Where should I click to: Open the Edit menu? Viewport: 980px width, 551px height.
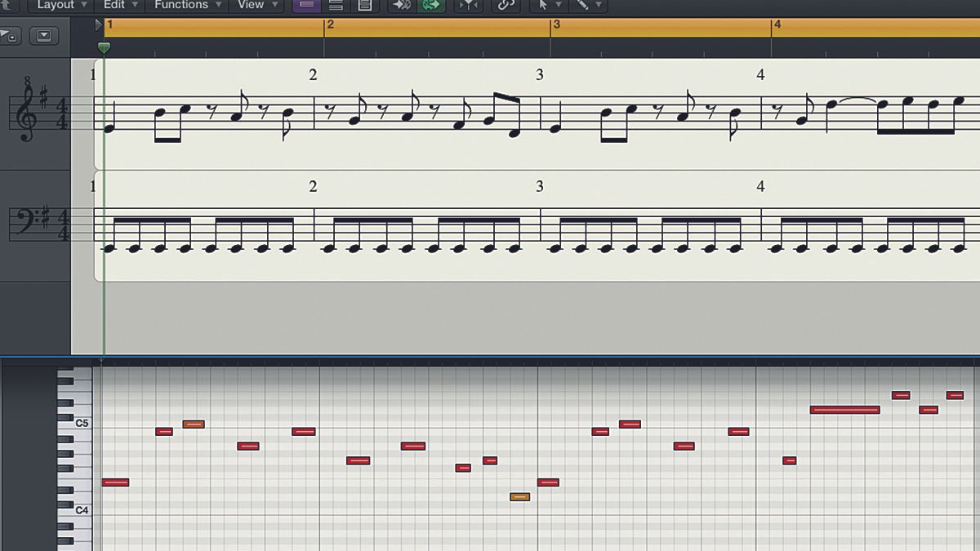(115, 6)
